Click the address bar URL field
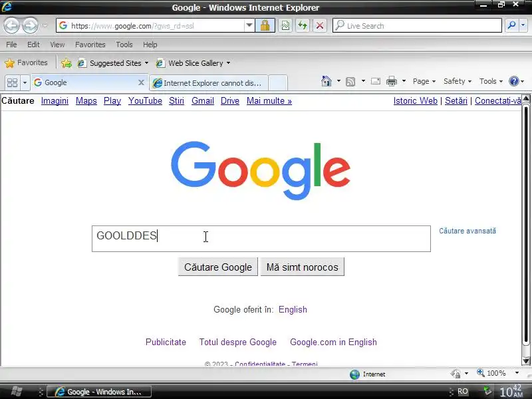This screenshot has width=532, height=399. click(x=149, y=26)
